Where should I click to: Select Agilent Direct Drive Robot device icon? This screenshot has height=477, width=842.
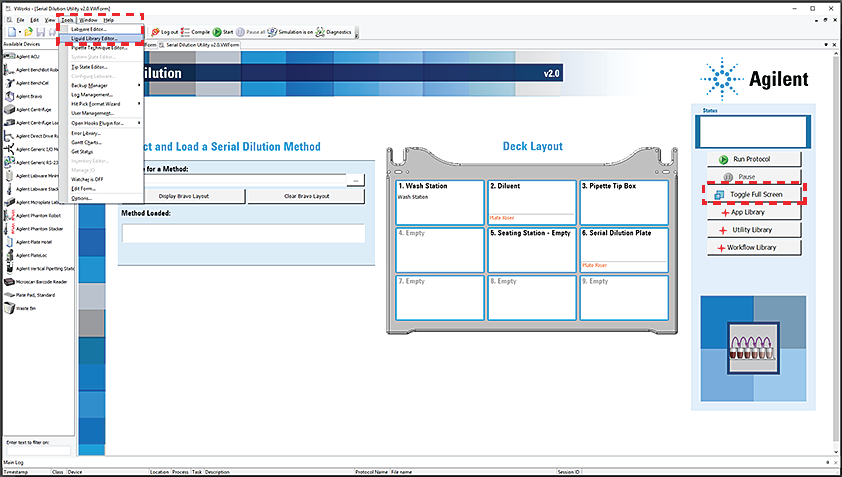[x=9, y=136]
